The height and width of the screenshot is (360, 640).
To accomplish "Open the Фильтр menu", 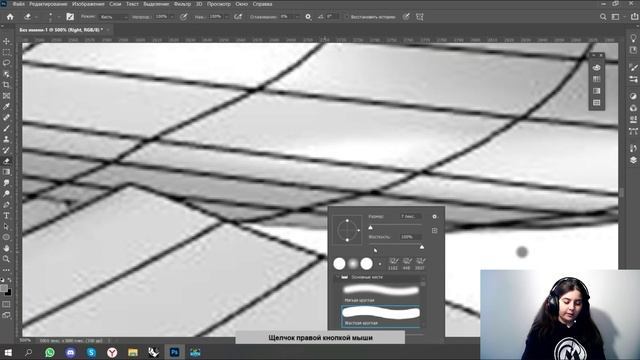I will click(182, 4).
